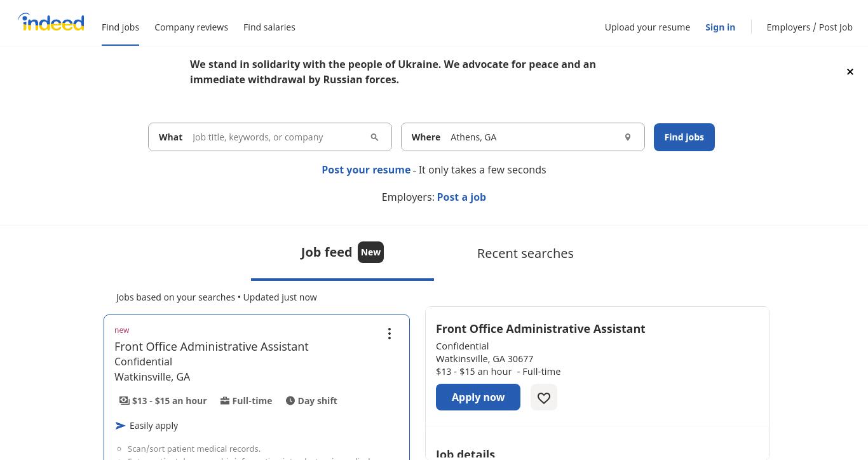Screen dimensions: 868x460
Task: Click the Day shift clock icon
Action: (290, 400)
